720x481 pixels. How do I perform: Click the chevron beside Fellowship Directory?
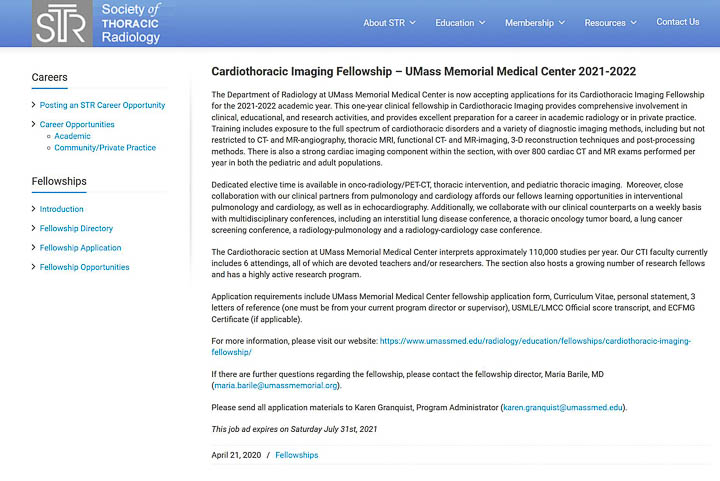(34, 229)
